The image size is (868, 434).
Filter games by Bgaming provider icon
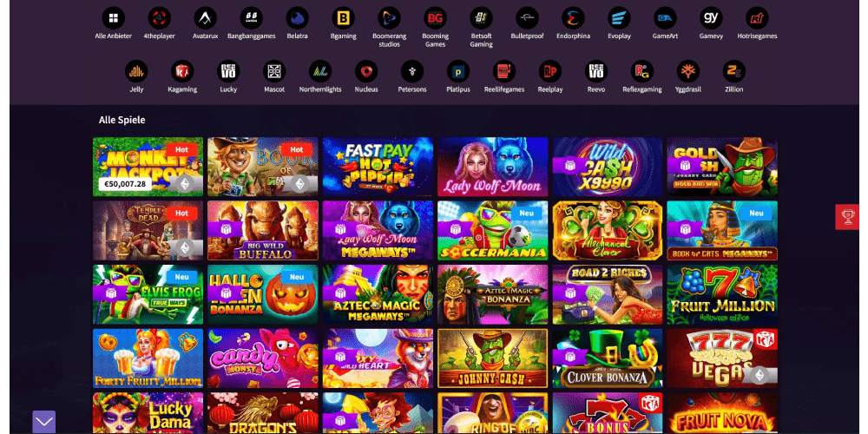click(x=343, y=18)
